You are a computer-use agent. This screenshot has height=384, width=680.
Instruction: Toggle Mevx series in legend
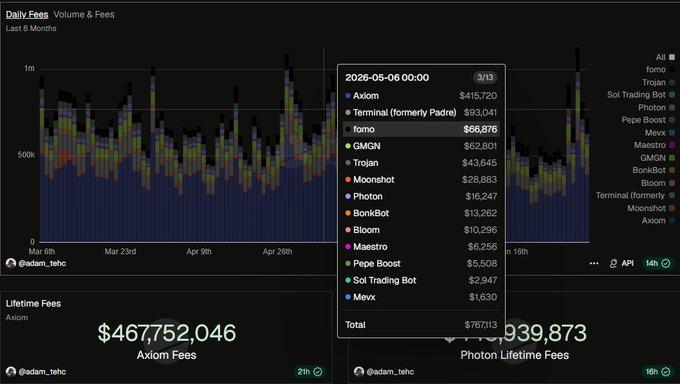coord(660,132)
